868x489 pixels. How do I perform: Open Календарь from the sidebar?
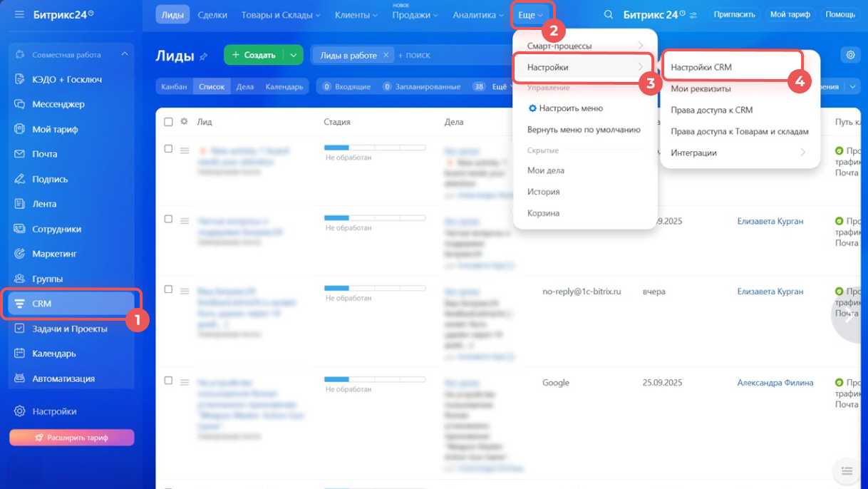coord(53,354)
